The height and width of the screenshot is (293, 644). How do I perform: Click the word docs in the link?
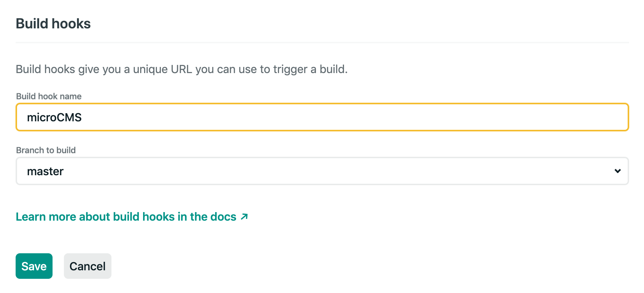coord(223,216)
